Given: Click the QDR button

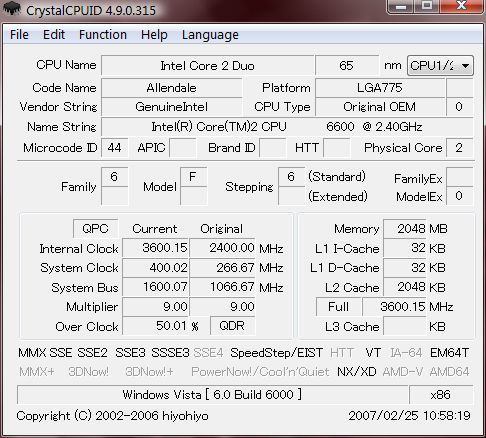Looking at the screenshot, I should [232, 326].
